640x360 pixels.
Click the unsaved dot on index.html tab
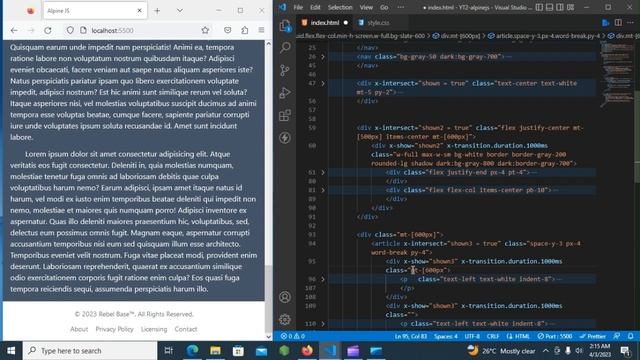click(346, 23)
